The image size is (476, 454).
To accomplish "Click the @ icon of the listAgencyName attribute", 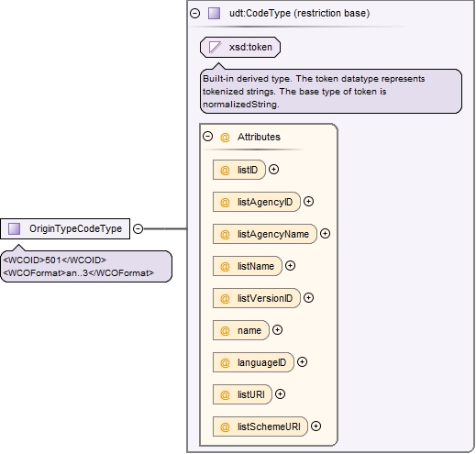I will 225,234.
